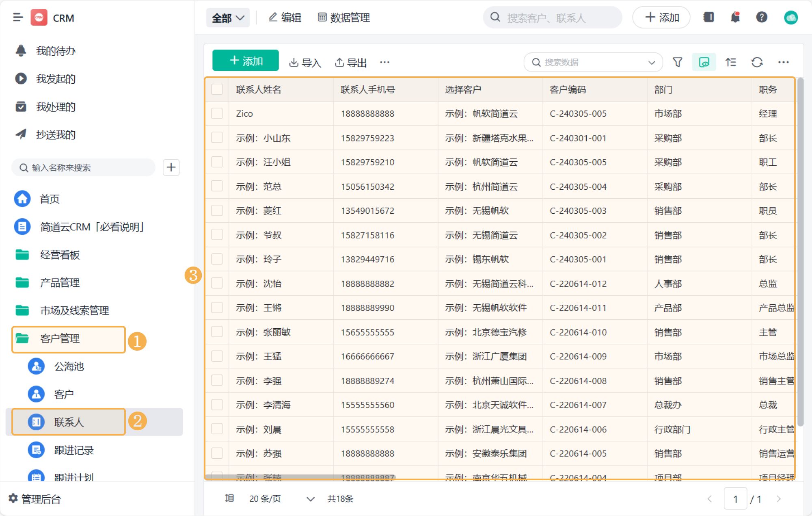812x516 pixels.
Task: Open the 全部 dropdown at top
Action: (228, 18)
